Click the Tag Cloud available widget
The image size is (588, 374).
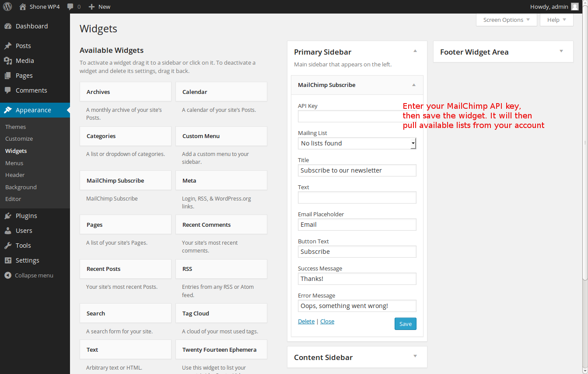pyautogui.click(x=221, y=313)
